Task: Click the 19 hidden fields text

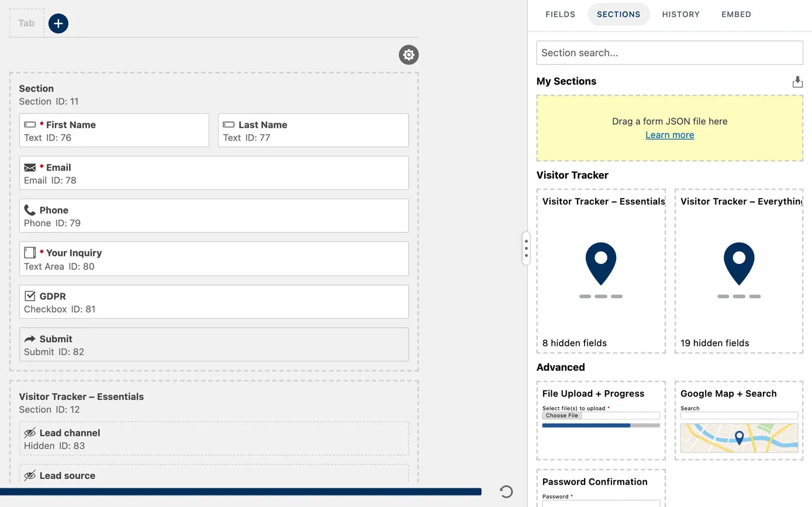Action: pyautogui.click(x=715, y=343)
